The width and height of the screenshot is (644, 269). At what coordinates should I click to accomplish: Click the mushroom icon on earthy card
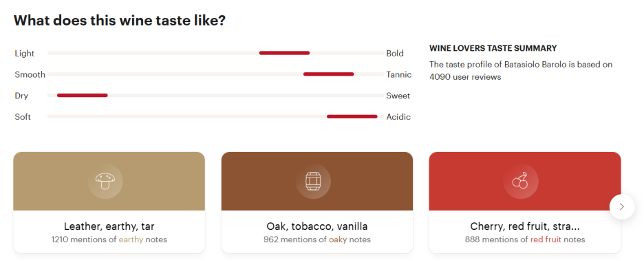tap(105, 181)
